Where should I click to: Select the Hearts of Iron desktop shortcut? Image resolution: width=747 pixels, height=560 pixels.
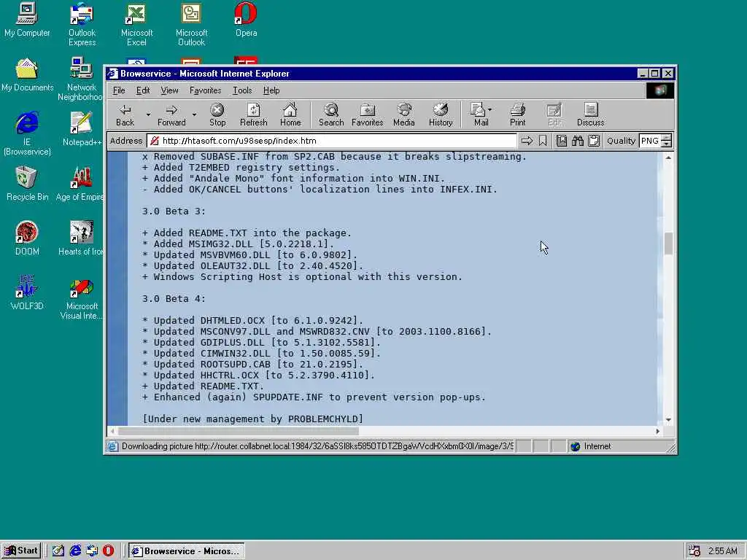click(x=80, y=238)
